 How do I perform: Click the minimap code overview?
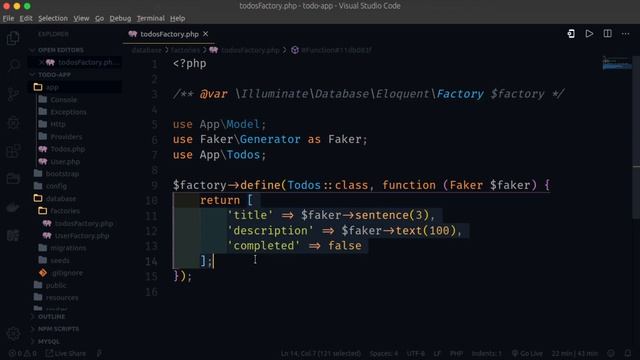click(617, 63)
